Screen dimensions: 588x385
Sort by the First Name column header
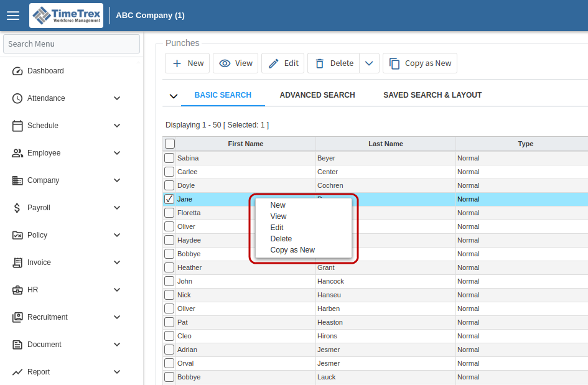click(x=246, y=144)
